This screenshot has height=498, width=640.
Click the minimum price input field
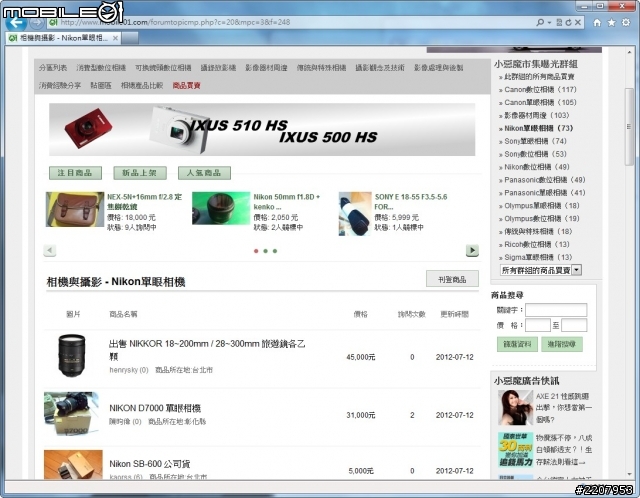pos(538,325)
